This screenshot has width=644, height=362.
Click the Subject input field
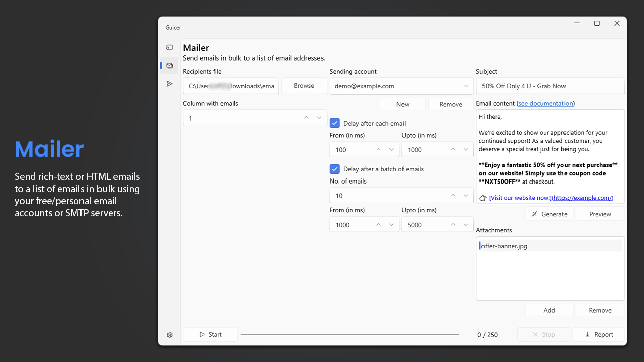pos(550,86)
